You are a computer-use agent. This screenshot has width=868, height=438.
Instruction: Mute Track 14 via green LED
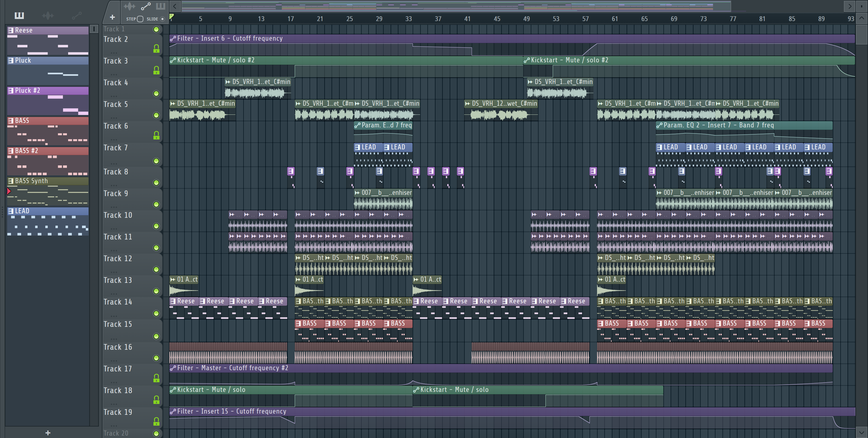pyautogui.click(x=156, y=313)
